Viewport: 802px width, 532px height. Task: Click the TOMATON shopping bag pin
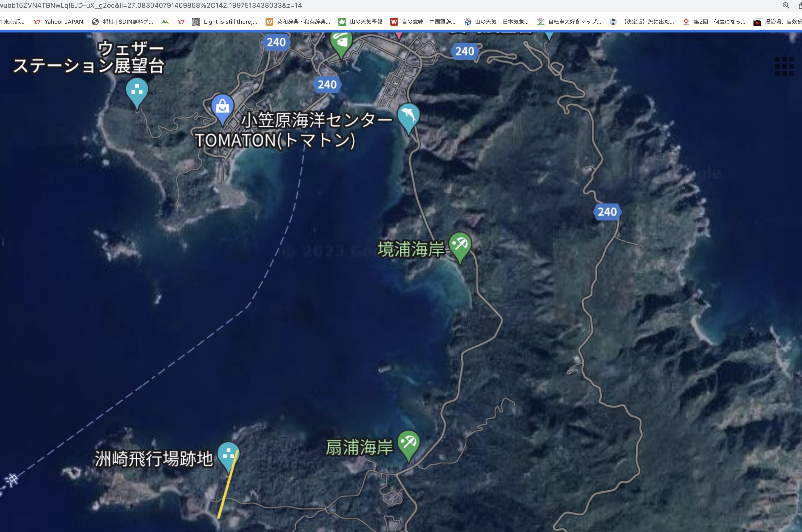[x=222, y=107]
